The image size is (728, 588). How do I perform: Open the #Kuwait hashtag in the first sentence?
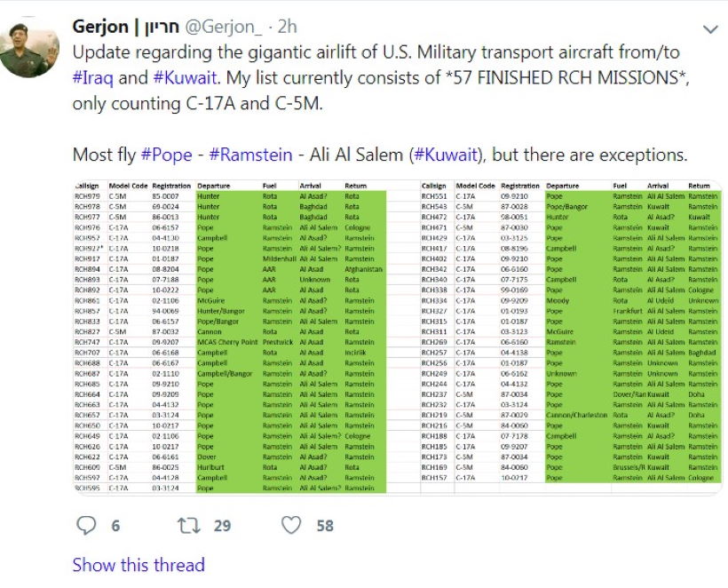[185, 77]
